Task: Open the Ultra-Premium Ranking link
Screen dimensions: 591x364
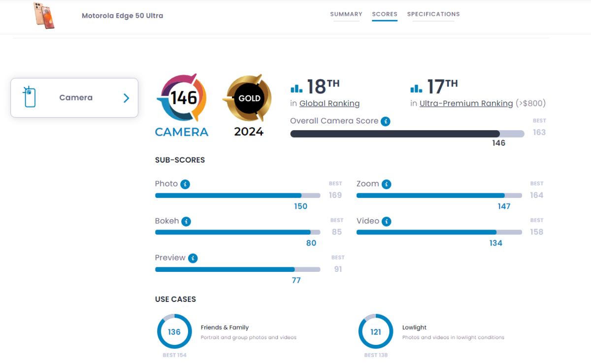Action: (x=466, y=103)
